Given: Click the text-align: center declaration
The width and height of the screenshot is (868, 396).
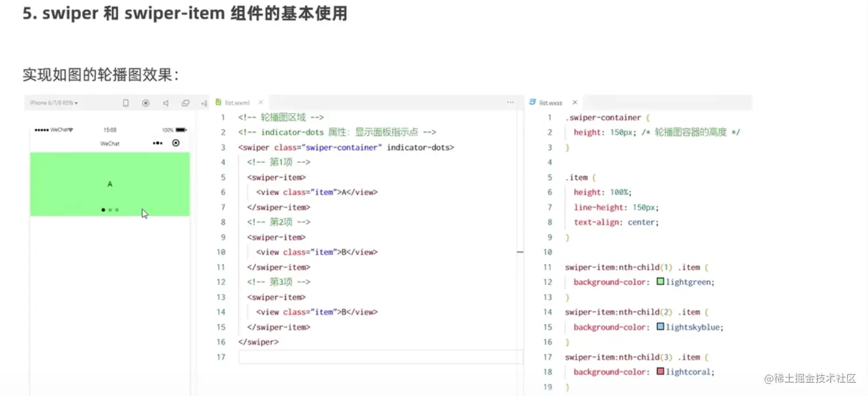Looking at the screenshot, I should (616, 222).
